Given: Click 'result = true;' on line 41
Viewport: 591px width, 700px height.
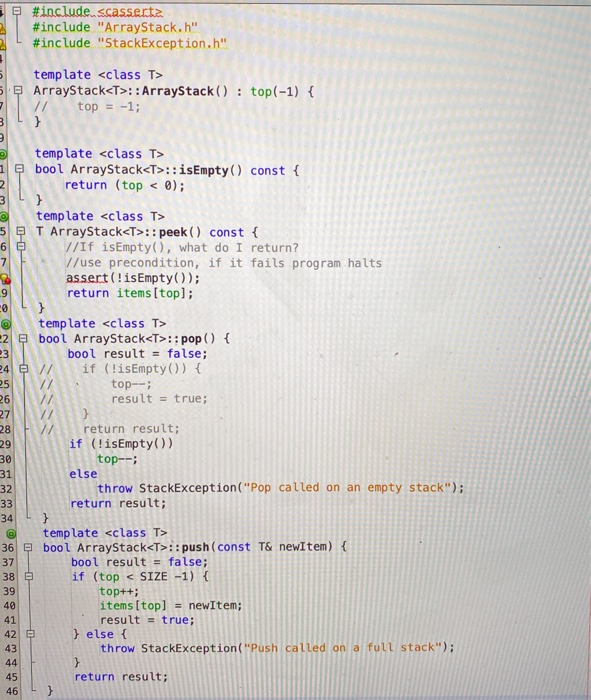Looking at the screenshot, I should tap(147, 620).
